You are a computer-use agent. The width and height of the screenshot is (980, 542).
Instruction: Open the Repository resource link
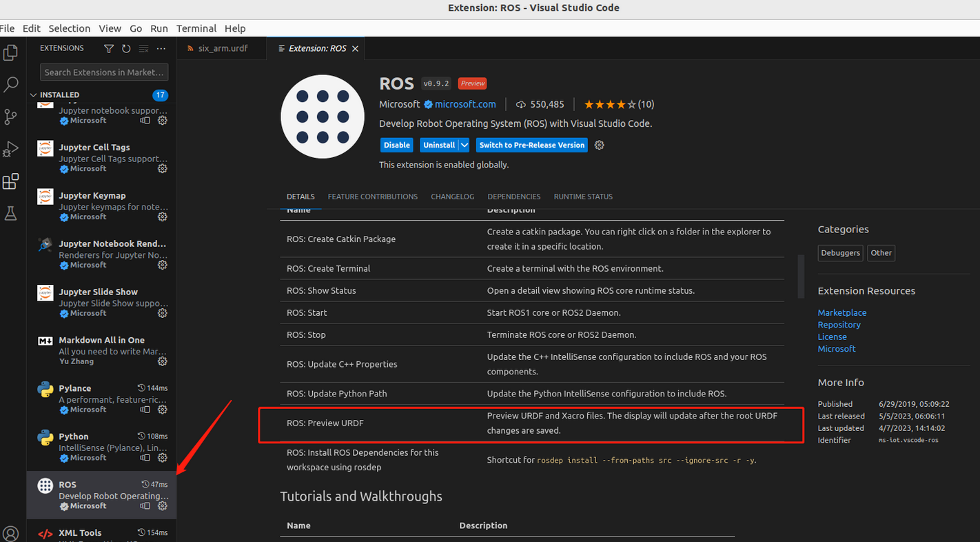pyautogui.click(x=839, y=325)
